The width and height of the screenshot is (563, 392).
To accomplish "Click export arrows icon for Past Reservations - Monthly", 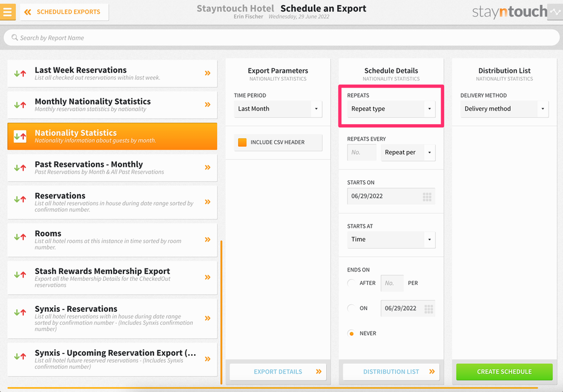I will pos(20,168).
